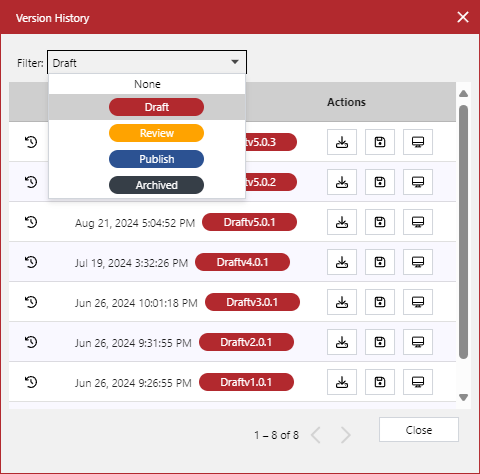Viewport: 480px width, 474px height.
Task: Save version Draftv5.0.2 using floppy icon
Action: click(x=380, y=182)
